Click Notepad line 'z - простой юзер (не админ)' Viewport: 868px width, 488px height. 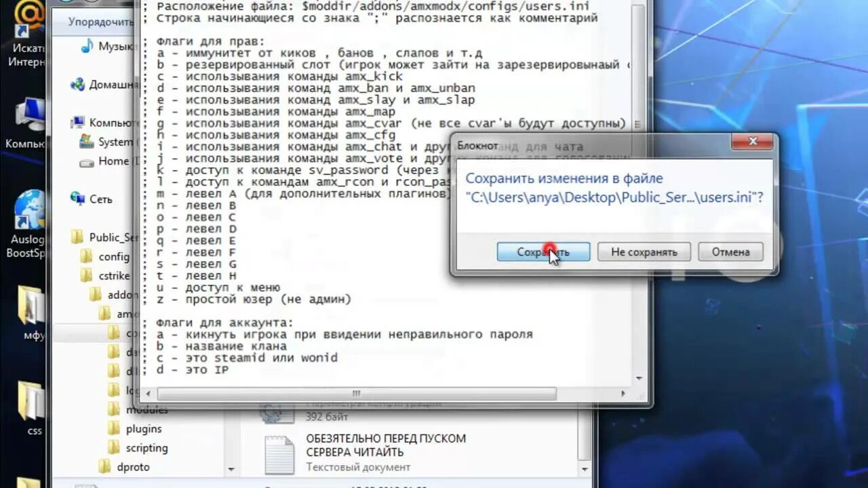point(247,299)
